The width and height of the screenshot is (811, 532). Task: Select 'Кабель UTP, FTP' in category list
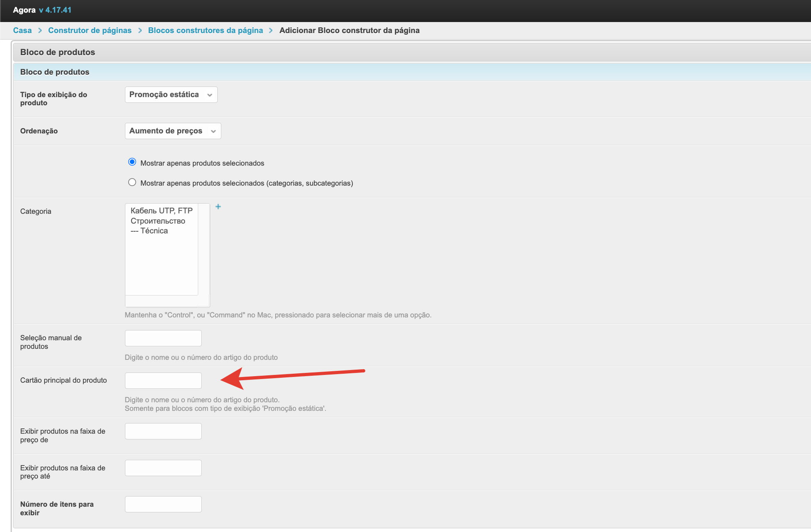(161, 211)
